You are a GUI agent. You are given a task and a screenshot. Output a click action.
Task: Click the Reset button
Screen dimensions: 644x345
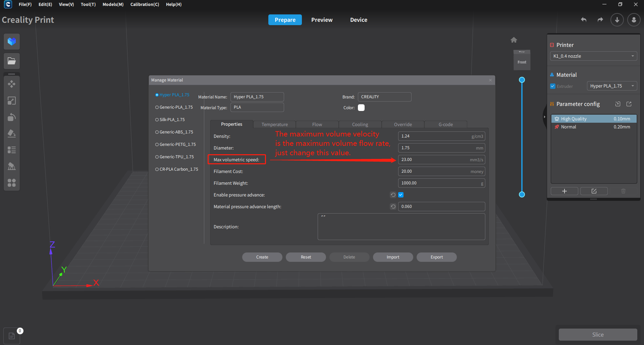pyautogui.click(x=306, y=257)
